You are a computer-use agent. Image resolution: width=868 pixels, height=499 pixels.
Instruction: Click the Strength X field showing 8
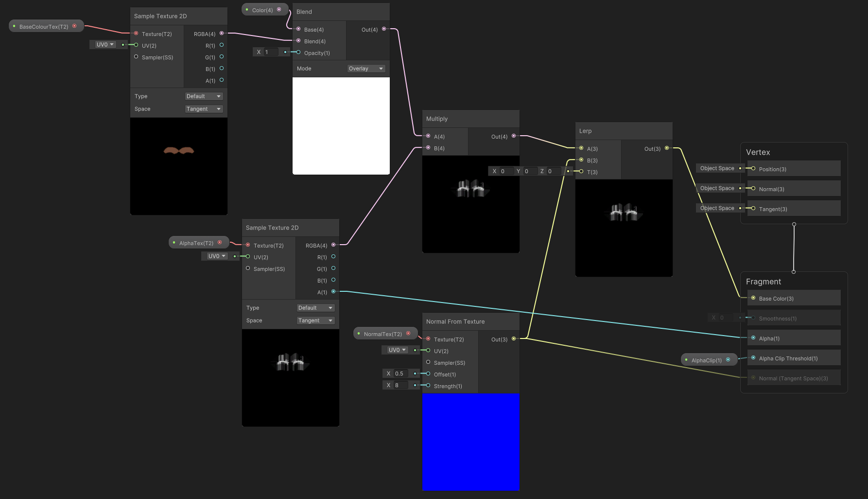click(400, 385)
